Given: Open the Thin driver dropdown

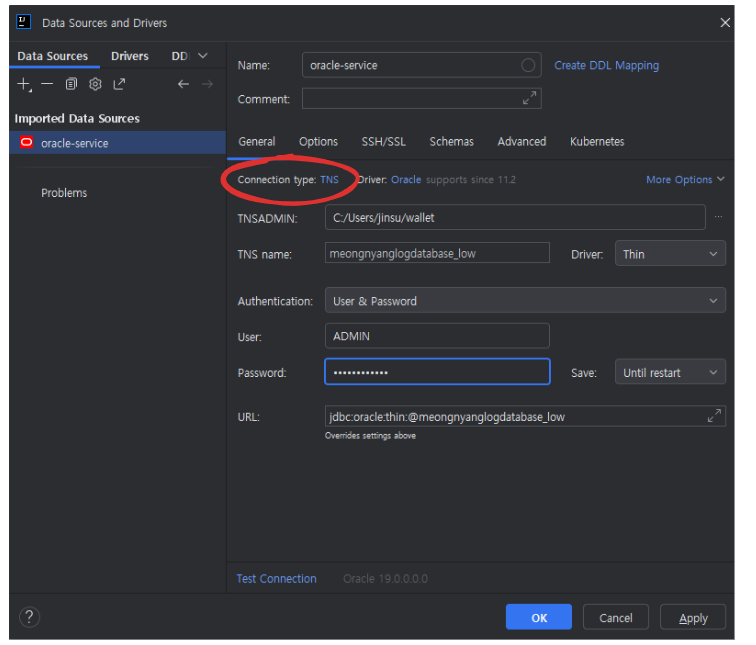Looking at the screenshot, I should (670, 254).
